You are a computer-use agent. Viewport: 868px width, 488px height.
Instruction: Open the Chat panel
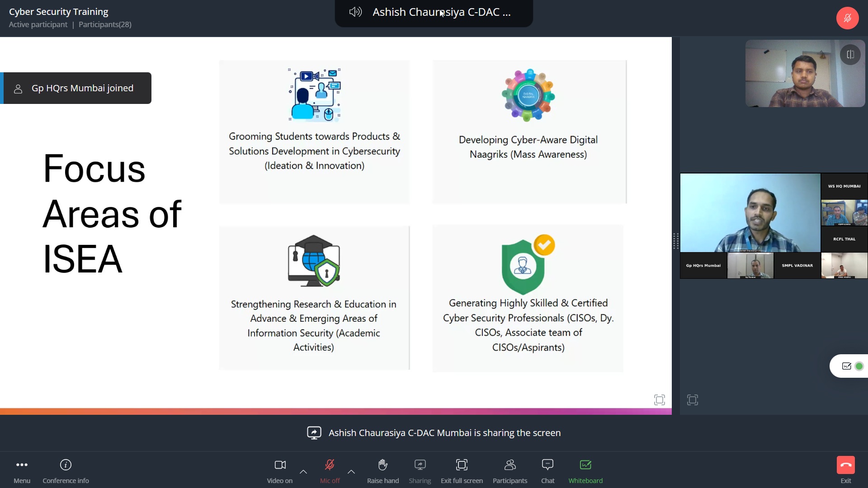547,465
